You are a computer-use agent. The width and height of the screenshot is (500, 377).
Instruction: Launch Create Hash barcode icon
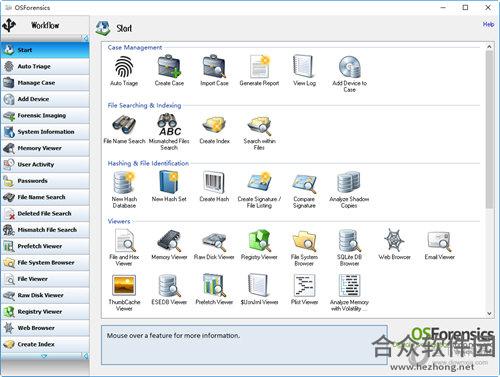pyautogui.click(x=214, y=183)
